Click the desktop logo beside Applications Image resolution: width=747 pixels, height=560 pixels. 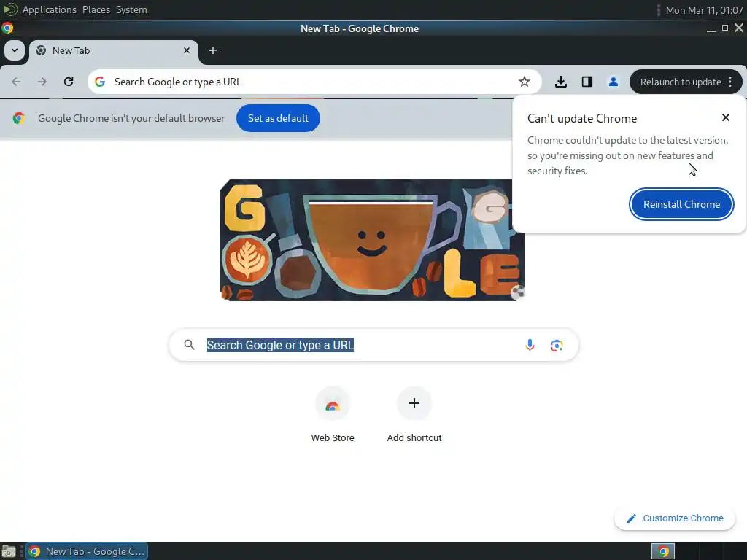pyautogui.click(x=10, y=9)
